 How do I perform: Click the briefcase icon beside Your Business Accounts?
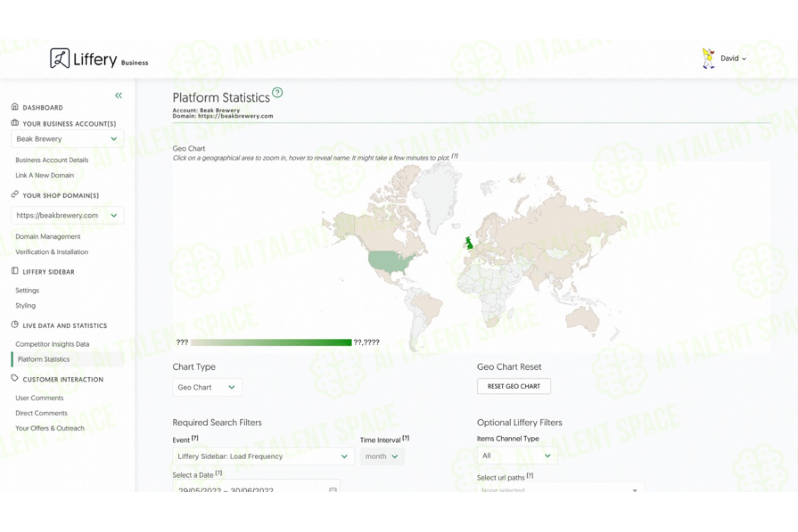tap(15, 123)
